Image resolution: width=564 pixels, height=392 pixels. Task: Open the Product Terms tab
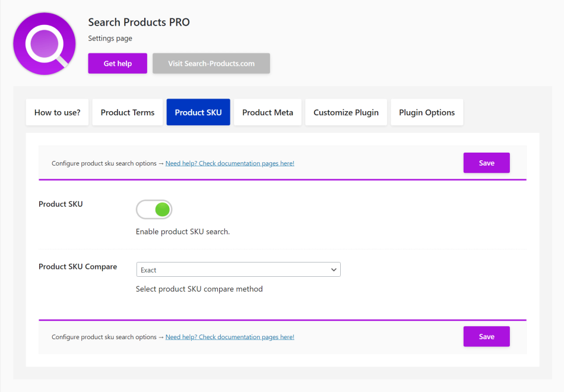pos(128,112)
